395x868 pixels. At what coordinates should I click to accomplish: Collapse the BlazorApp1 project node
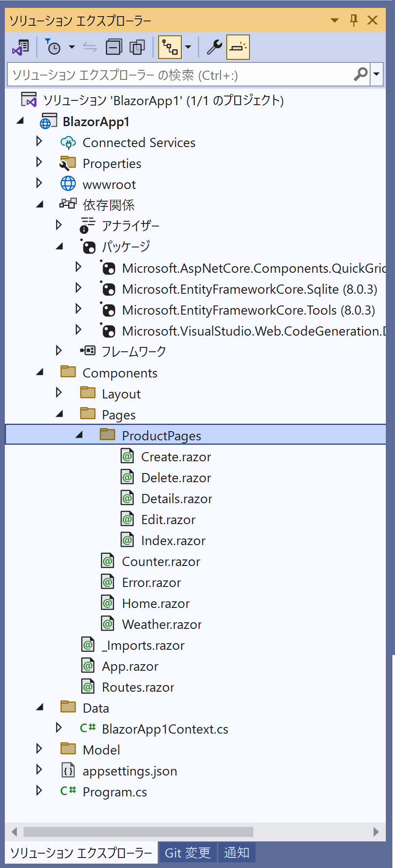(x=20, y=121)
